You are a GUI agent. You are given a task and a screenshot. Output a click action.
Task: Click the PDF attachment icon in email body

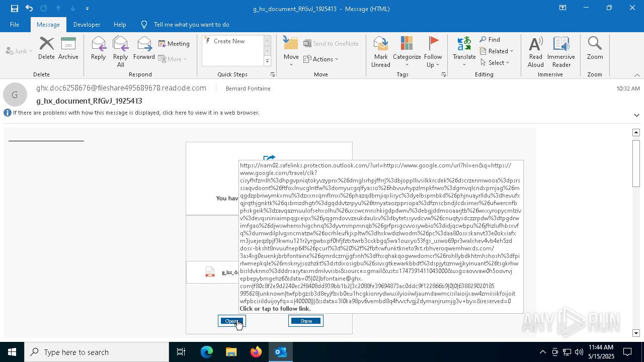210,272
